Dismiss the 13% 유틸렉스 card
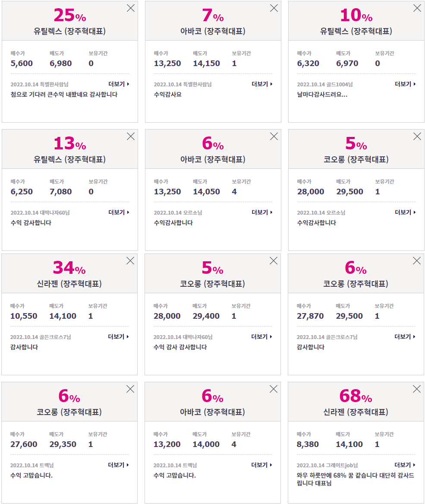 [131, 136]
